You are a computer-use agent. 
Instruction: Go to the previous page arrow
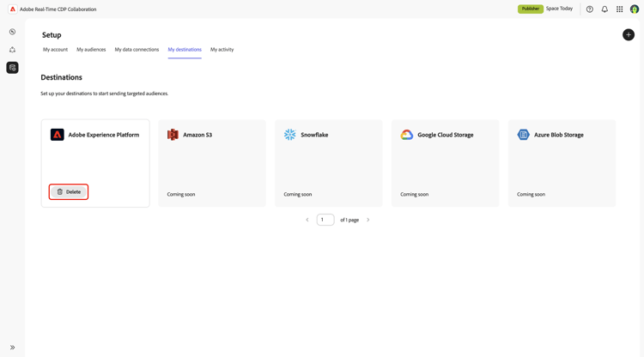click(x=307, y=220)
